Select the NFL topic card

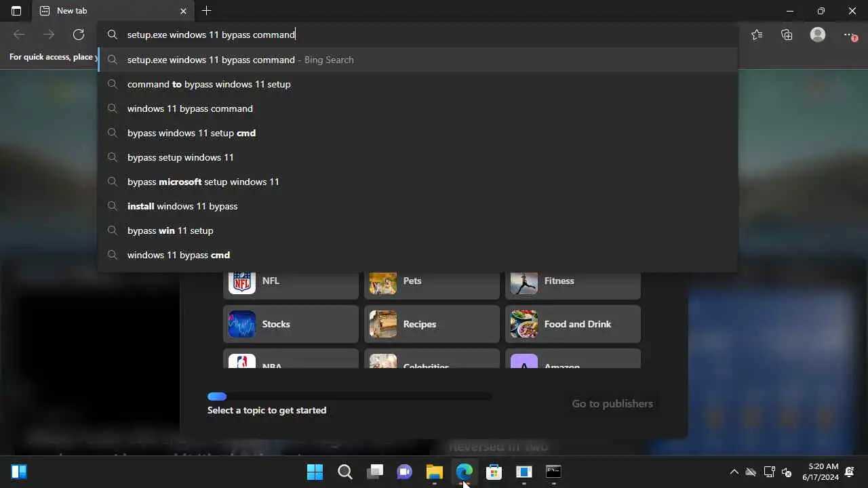coord(291,285)
